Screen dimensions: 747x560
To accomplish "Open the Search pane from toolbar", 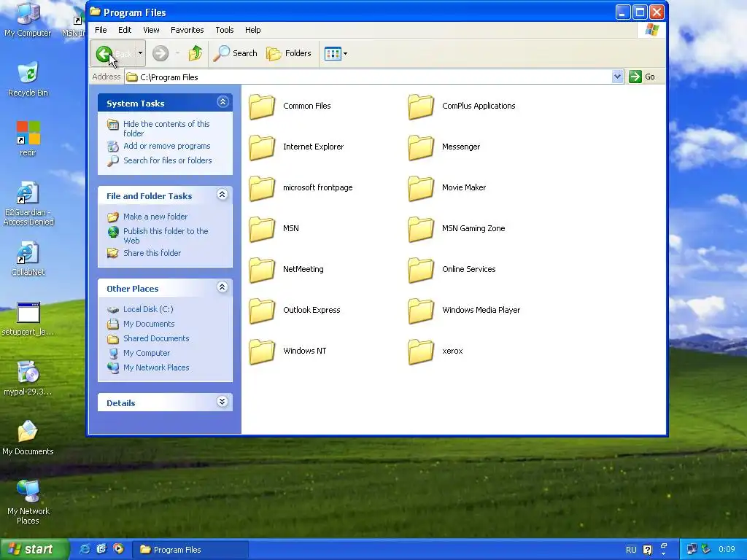I will pos(235,53).
